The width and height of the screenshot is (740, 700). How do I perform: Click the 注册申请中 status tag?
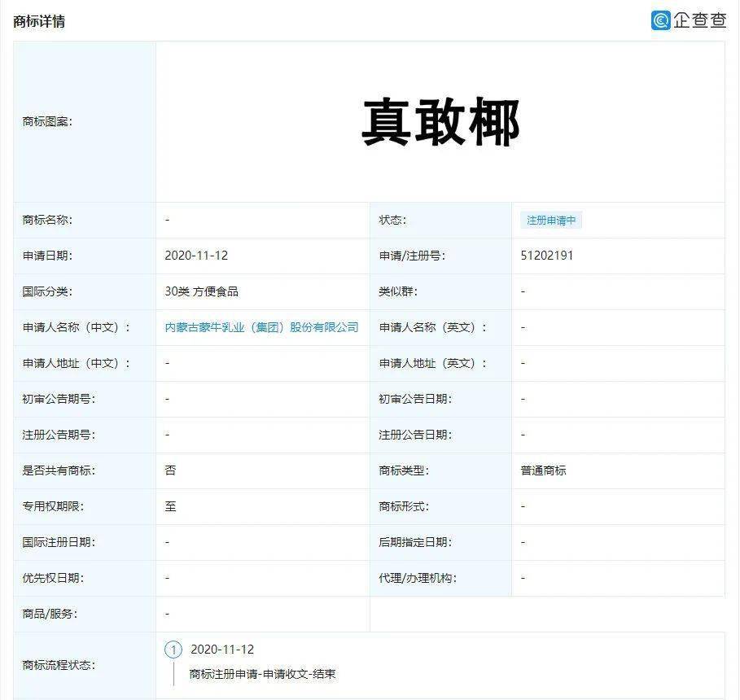(551, 220)
